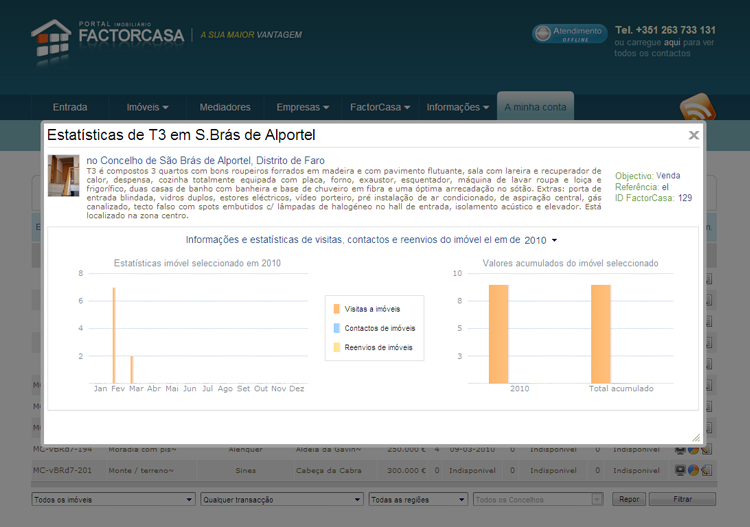Click the short orange Mar bar in chart

[132, 370]
